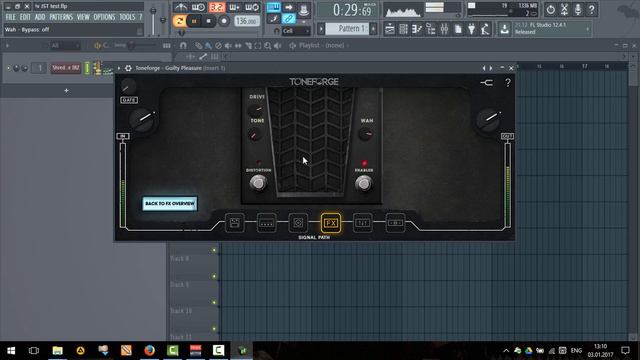
Task: Open the browser view icon
Action: click(x=431, y=29)
